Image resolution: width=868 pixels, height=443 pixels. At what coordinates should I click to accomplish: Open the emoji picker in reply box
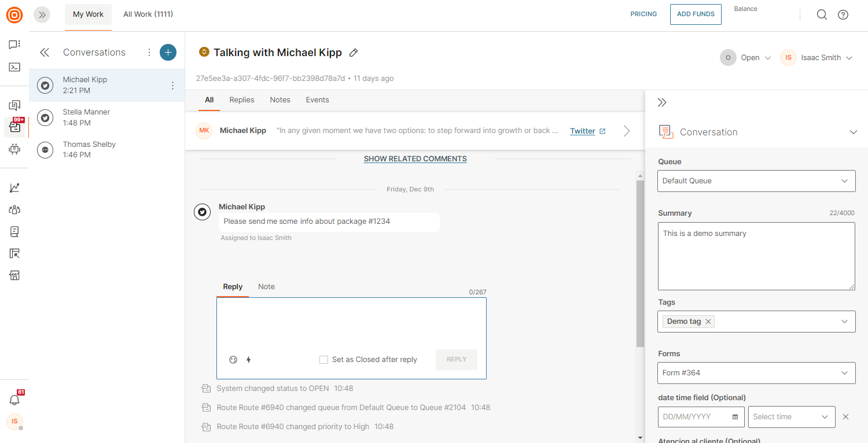[x=233, y=360]
